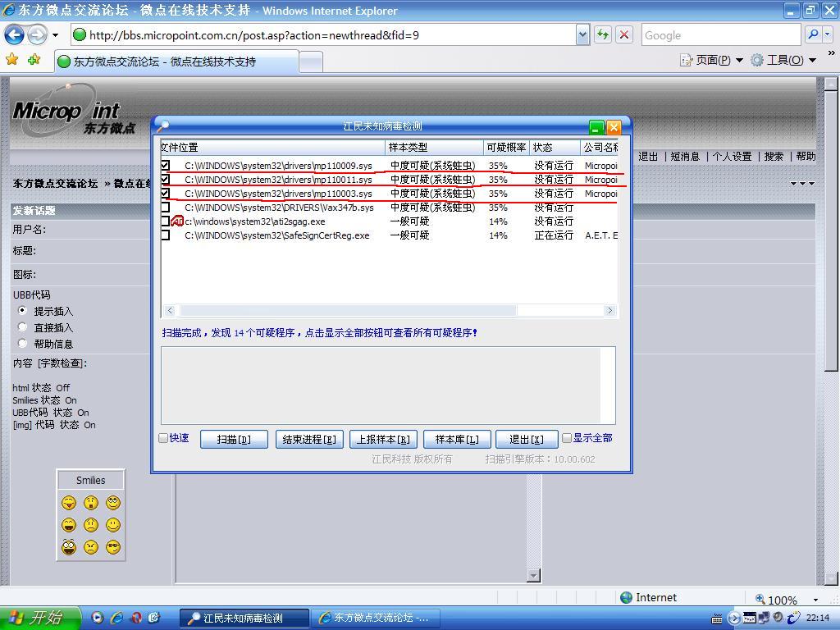The image size is (840, 630).
Task: Open search provider options dropdown
Action: pyautogui.click(x=827, y=34)
